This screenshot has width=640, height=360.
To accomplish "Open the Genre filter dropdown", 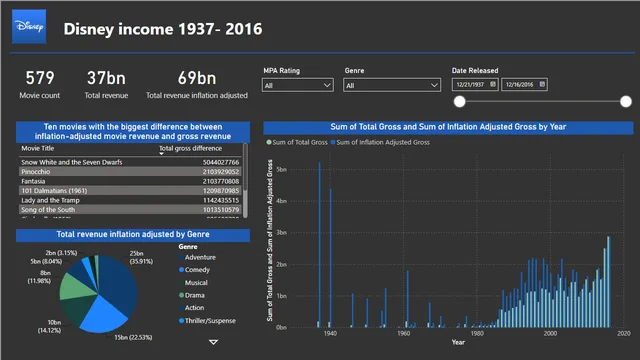I will coord(392,85).
